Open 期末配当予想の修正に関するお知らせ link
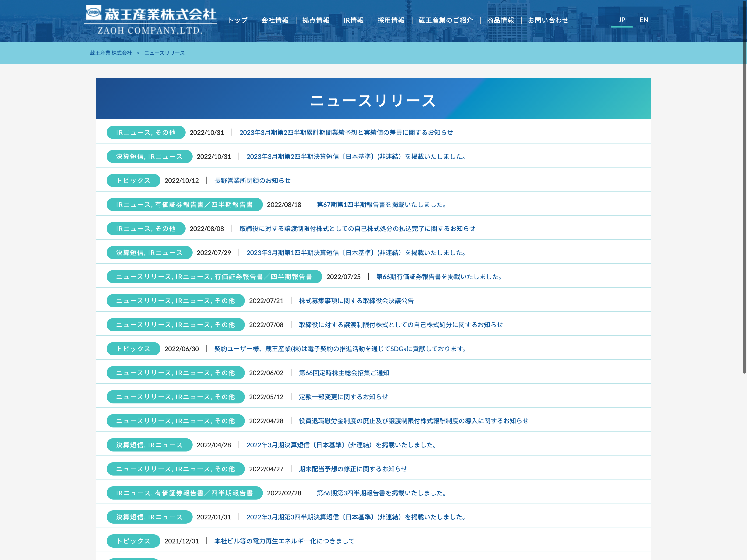Viewport: 747px width, 560px height. coord(352,469)
